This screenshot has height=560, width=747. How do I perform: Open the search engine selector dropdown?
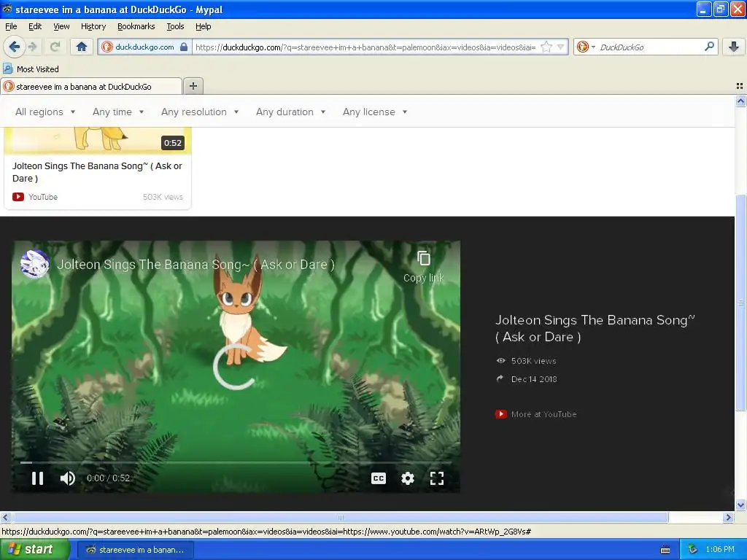(x=586, y=47)
